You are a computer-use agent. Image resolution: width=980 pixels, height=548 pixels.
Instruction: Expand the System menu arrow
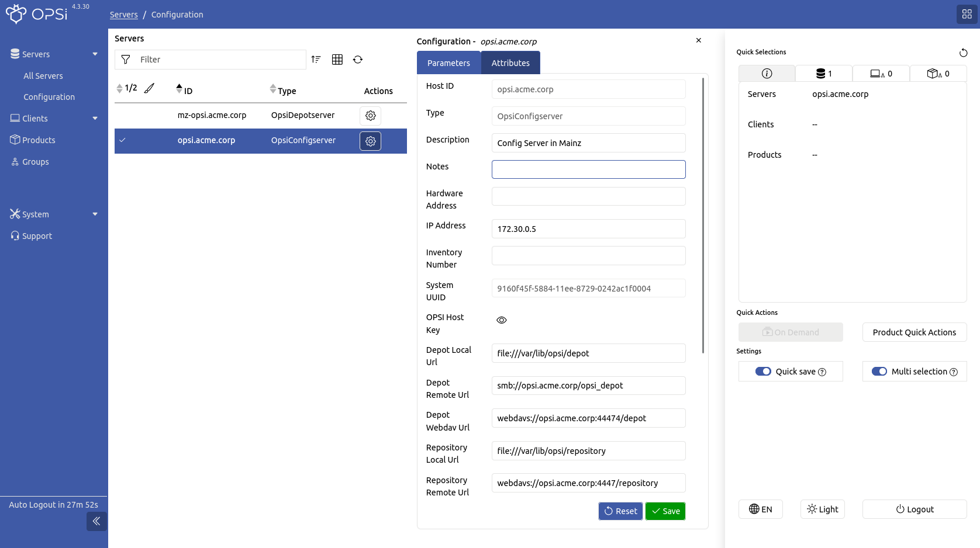95,214
